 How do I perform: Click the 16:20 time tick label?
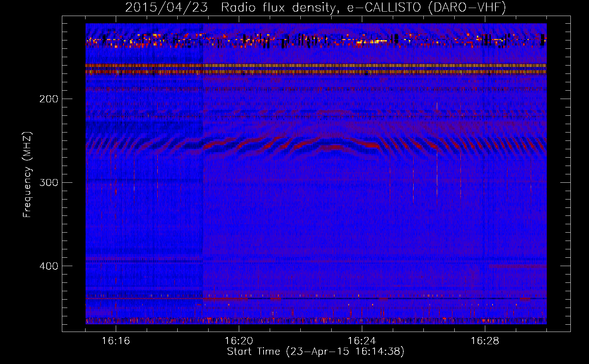point(239,341)
